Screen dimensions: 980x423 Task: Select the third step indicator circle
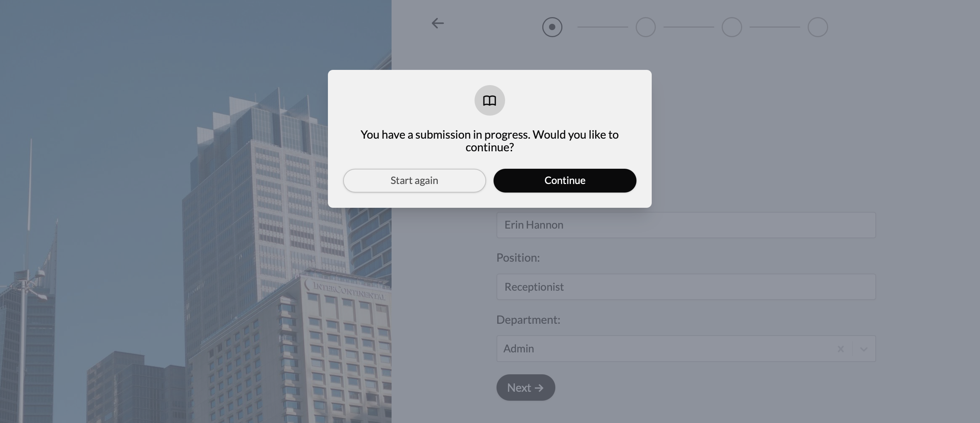tap(732, 27)
